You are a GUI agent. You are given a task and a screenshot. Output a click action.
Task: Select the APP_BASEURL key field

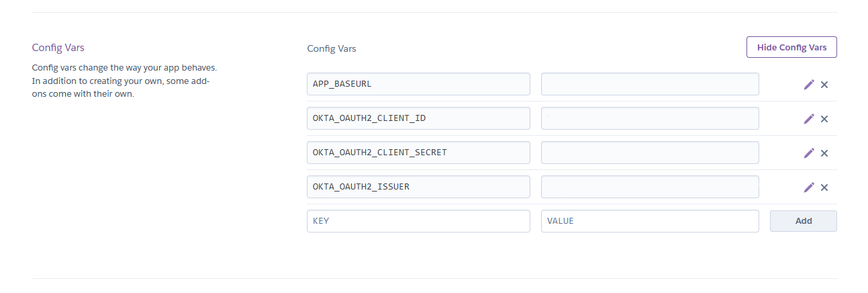[x=418, y=84]
